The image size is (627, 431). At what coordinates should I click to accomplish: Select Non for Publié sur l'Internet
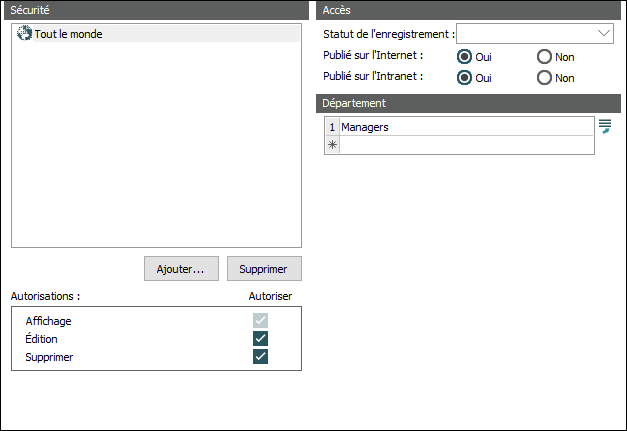coord(545,57)
